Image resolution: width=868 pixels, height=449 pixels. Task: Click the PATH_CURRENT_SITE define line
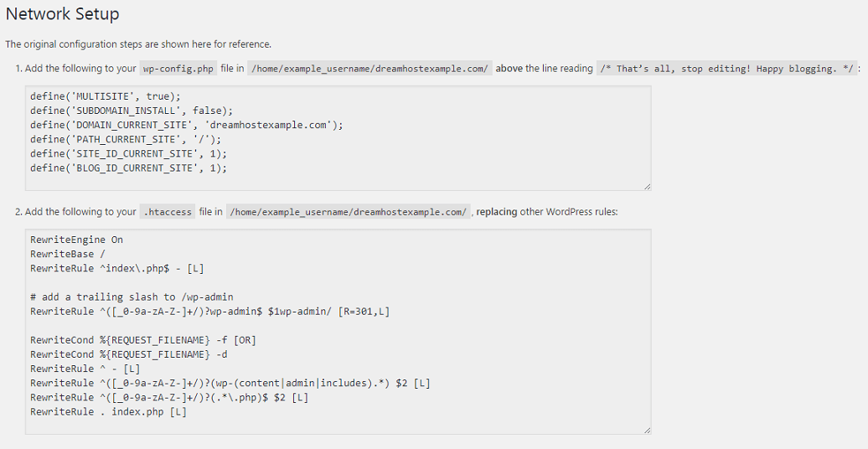126,140
